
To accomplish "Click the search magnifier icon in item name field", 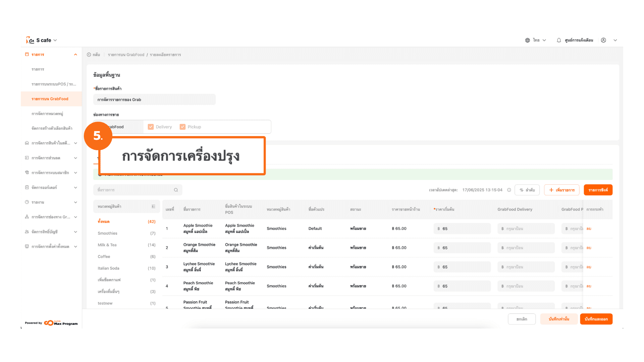I will [x=176, y=190].
